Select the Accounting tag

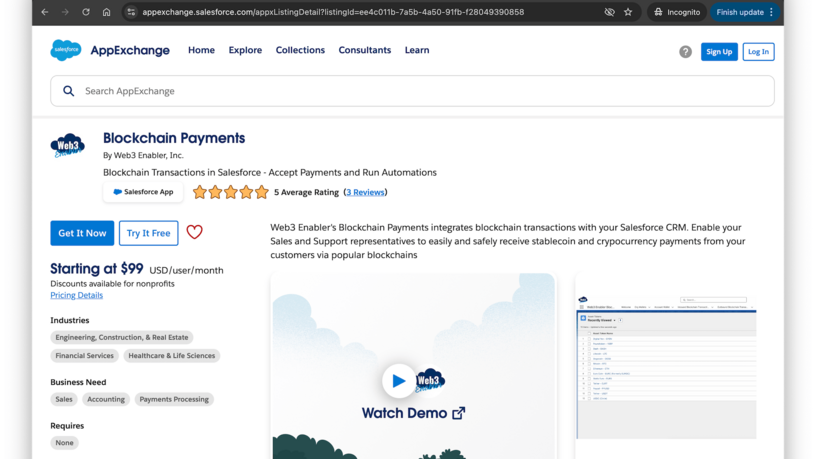click(x=106, y=399)
